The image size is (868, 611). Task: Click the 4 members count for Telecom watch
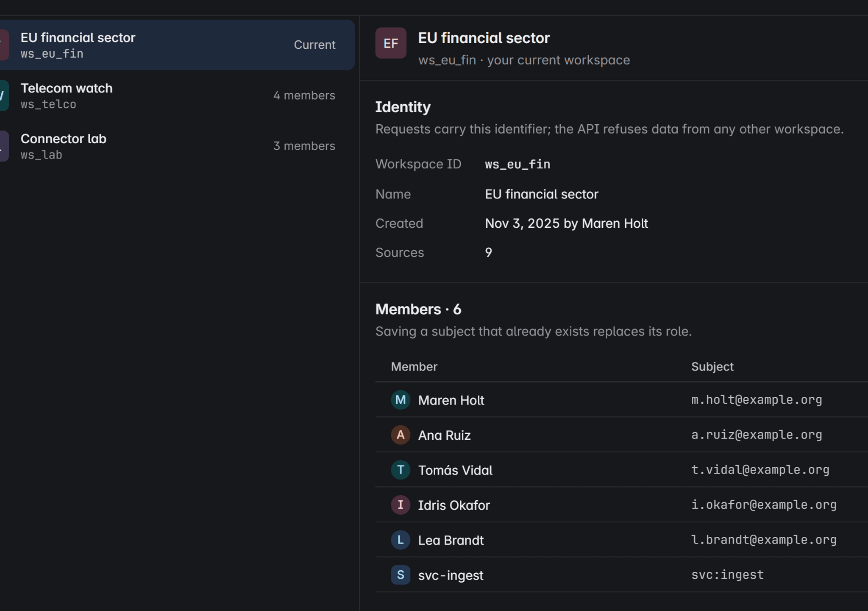coord(304,95)
